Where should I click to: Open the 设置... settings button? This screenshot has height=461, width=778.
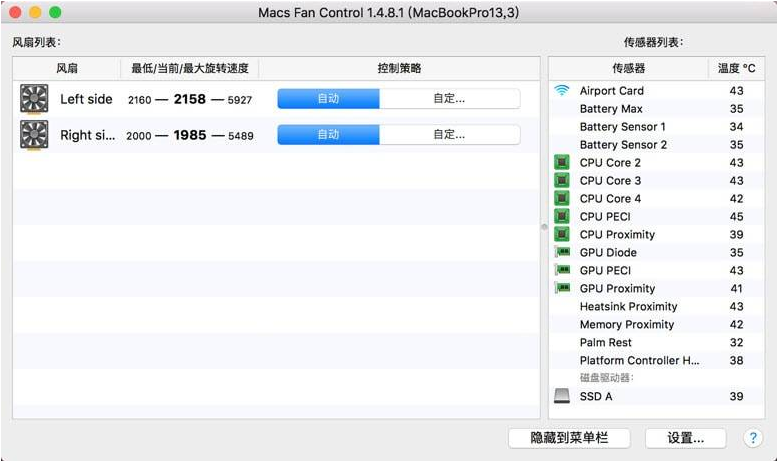pos(685,438)
